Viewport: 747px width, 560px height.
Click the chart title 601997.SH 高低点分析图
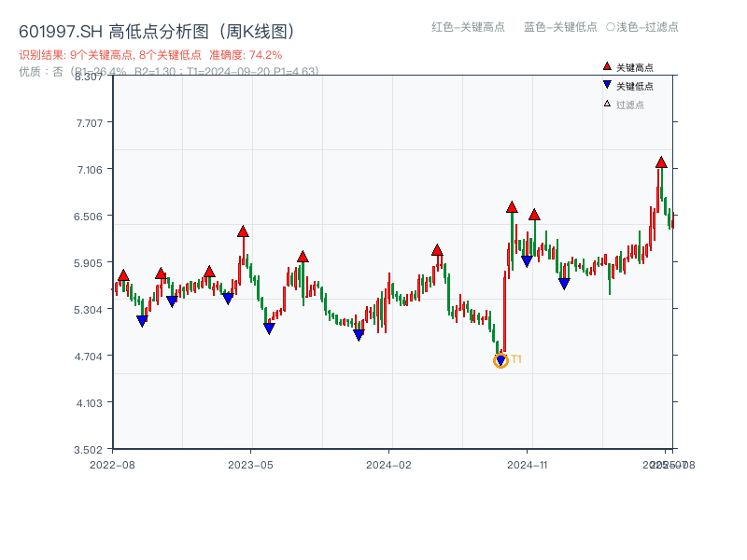click(x=157, y=32)
